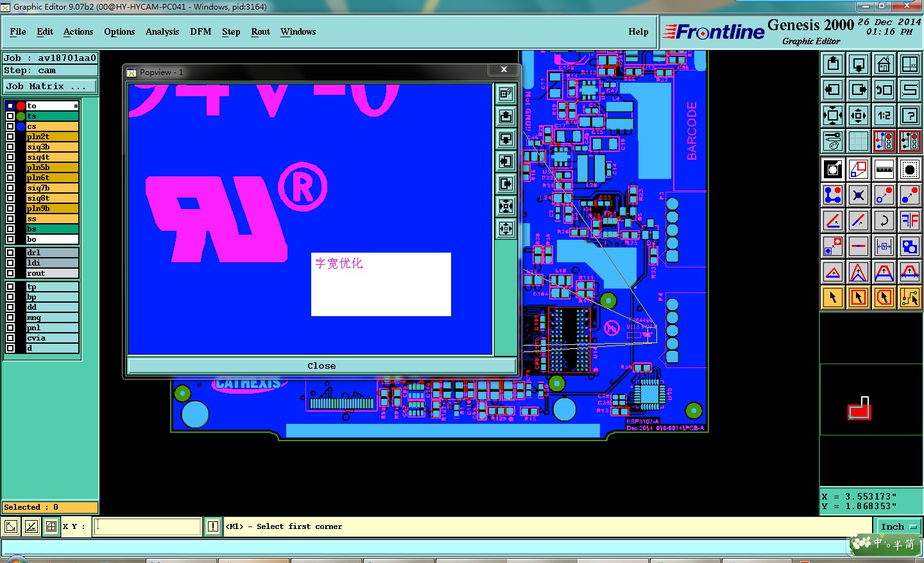Select the pnl layer name
The image size is (924, 563).
(52, 328)
